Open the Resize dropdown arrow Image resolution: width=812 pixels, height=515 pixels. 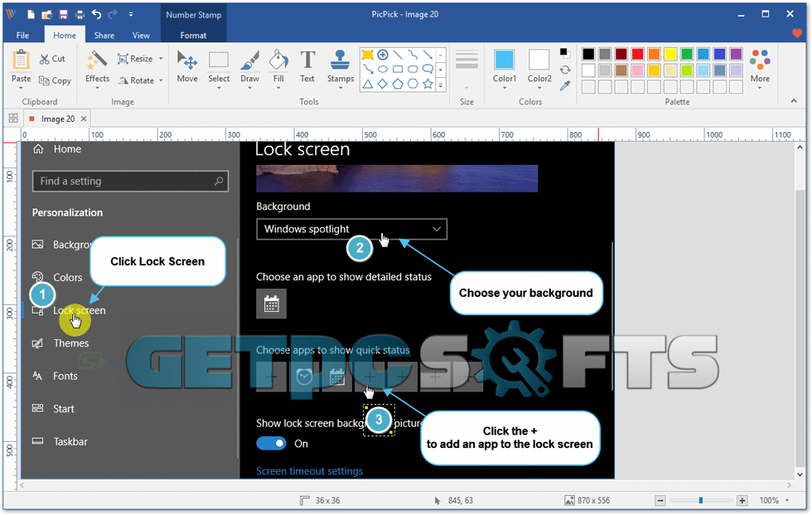(x=161, y=59)
